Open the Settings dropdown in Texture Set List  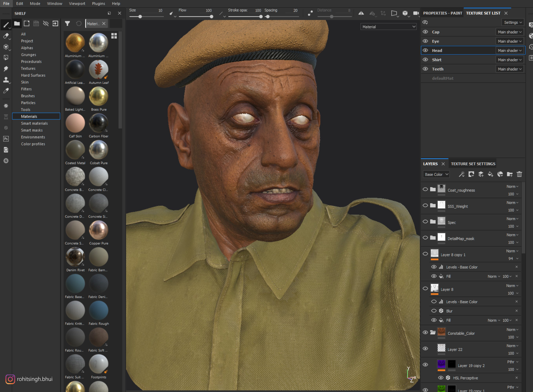click(512, 22)
